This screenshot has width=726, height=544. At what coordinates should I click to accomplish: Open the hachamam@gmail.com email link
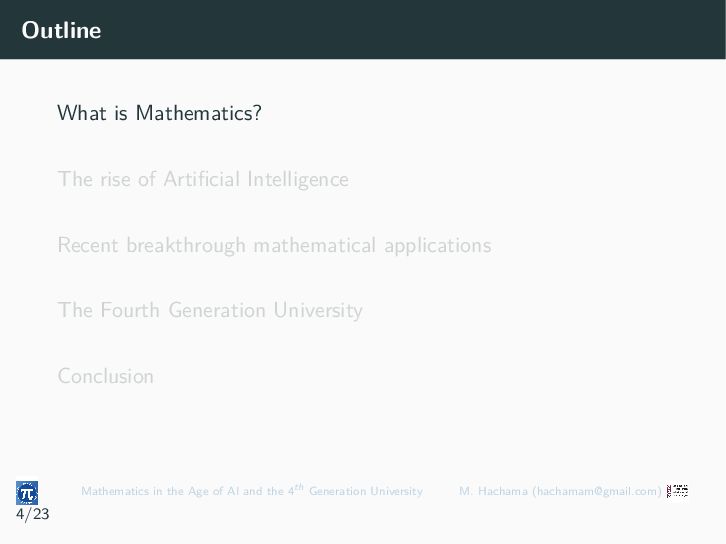(597, 491)
